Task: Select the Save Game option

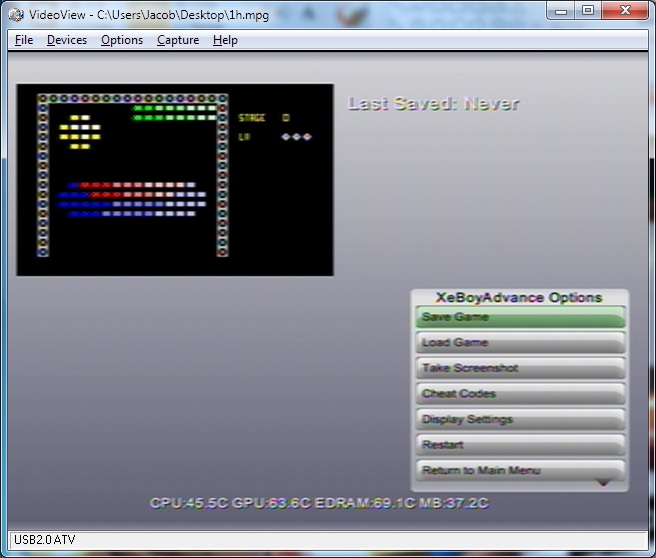Action: tap(520, 317)
